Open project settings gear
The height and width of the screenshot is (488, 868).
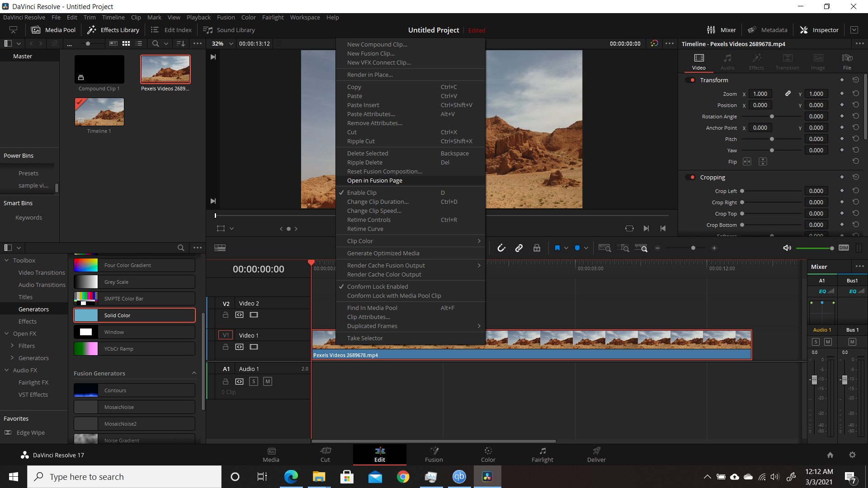pos(852,455)
